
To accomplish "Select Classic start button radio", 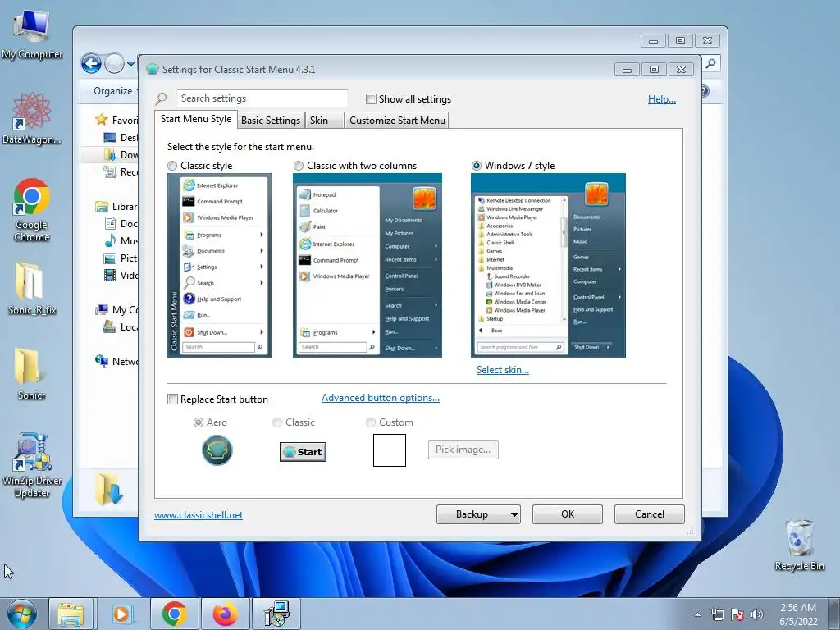I will (277, 422).
